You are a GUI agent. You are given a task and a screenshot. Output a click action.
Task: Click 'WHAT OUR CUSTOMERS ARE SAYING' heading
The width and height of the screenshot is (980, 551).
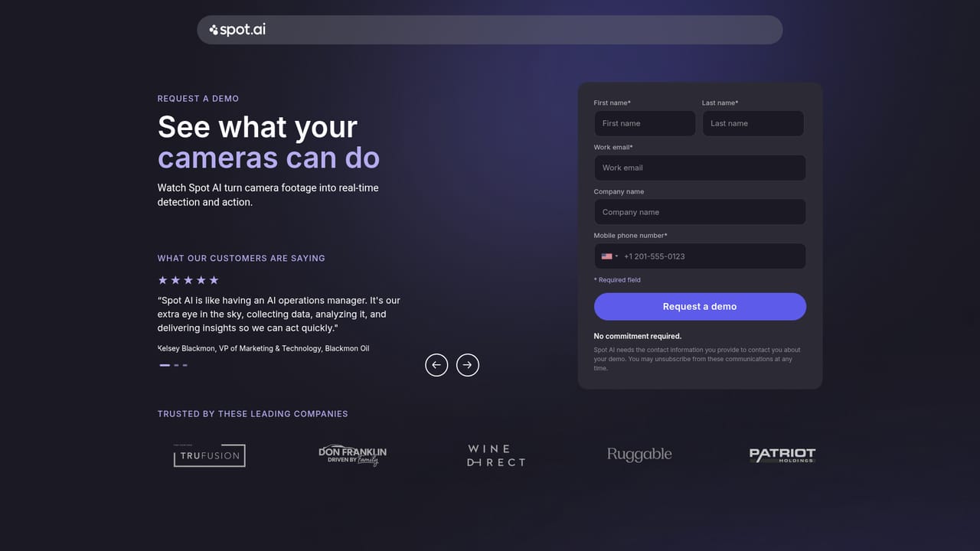point(241,259)
